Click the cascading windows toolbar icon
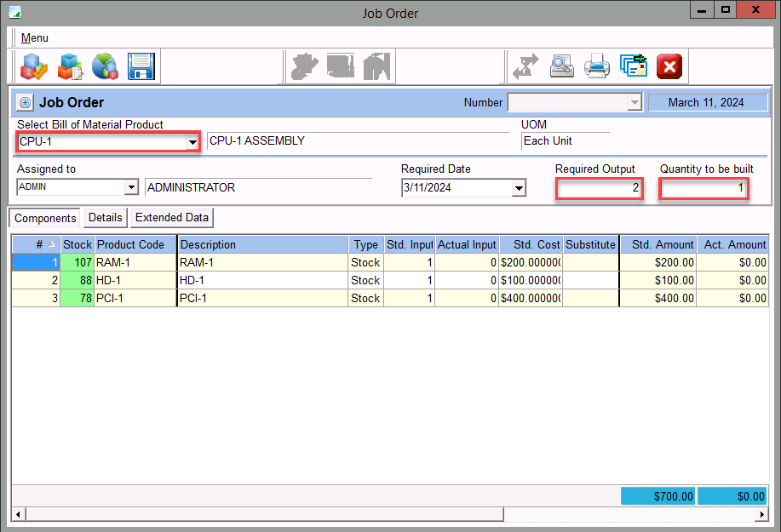This screenshot has width=781, height=532. [x=633, y=66]
